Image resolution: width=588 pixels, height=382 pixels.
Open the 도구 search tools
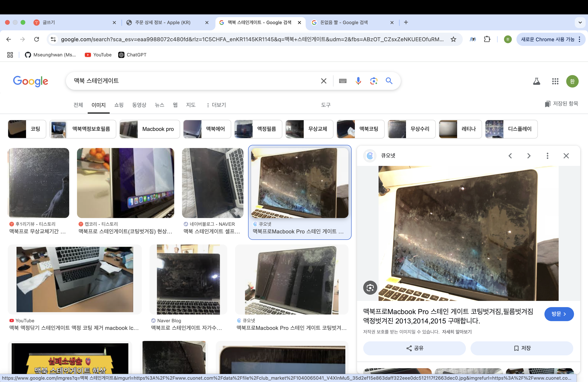326,105
